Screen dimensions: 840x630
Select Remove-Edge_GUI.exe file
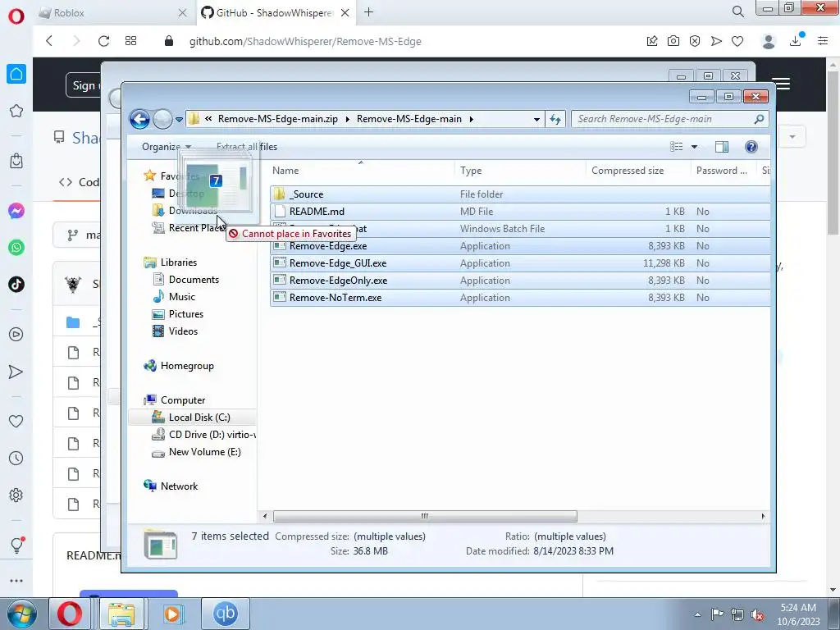519,263
